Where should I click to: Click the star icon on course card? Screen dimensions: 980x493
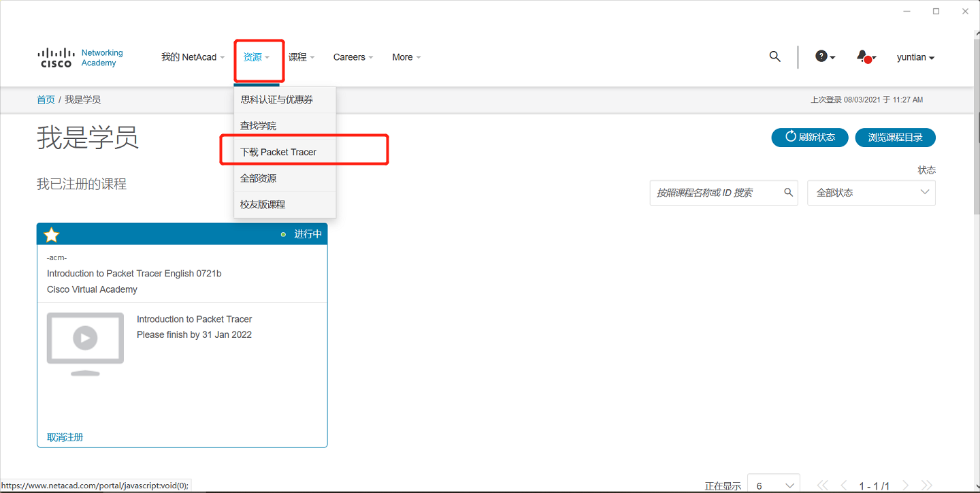[52, 235]
